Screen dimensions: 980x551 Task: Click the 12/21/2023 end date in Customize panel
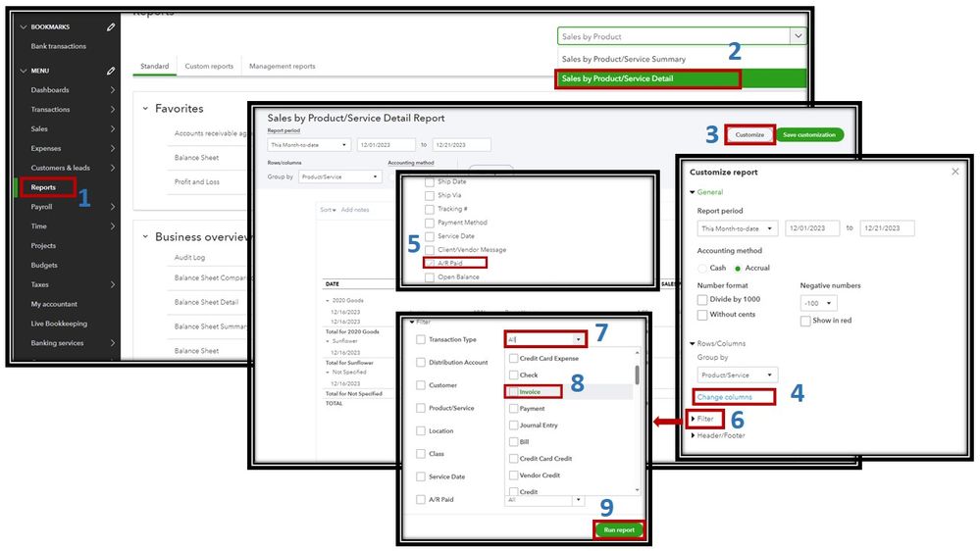(886, 228)
